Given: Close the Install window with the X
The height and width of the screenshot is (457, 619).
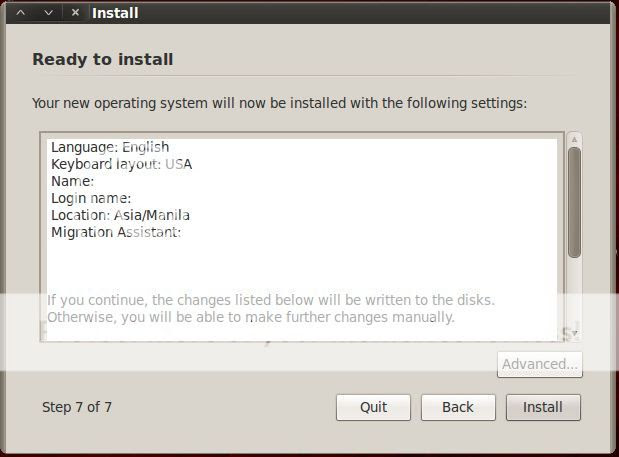Looking at the screenshot, I should 75,13.
